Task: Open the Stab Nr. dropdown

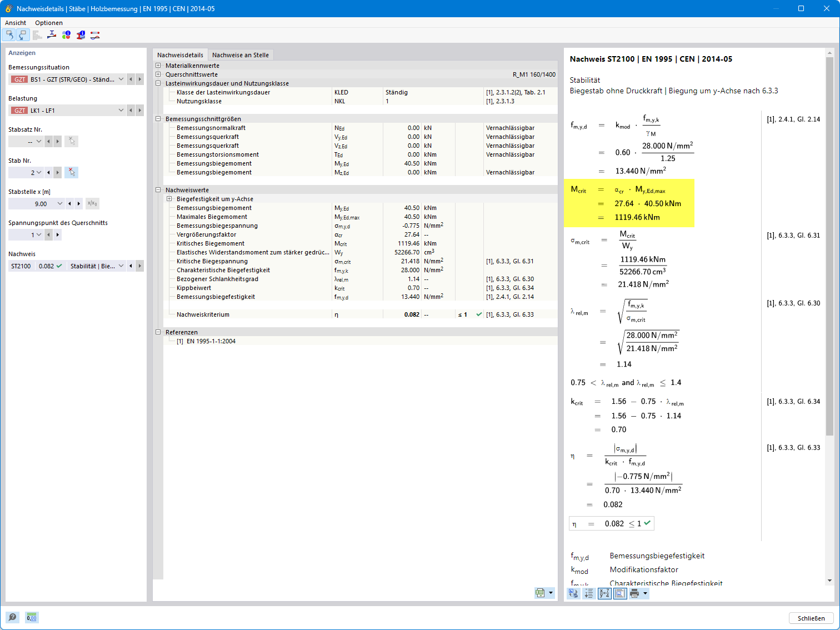Action: pyautogui.click(x=39, y=173)
